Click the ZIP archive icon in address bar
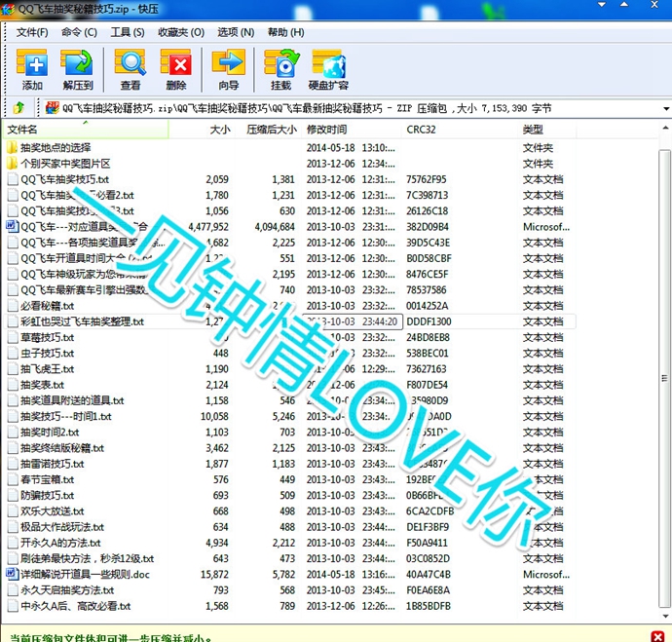 (53, 108)
